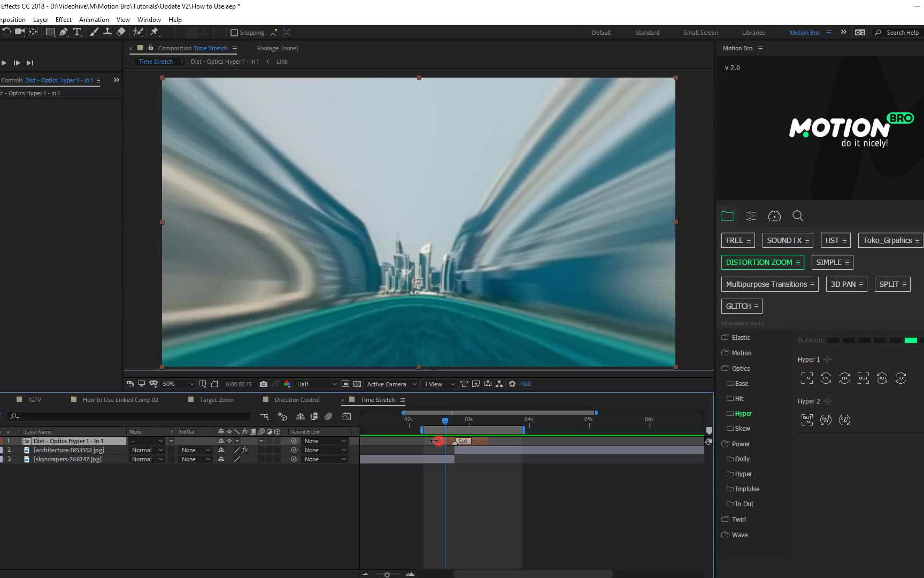Click the Motion Bro search magnifier icon
Viewport: 924px width, 578px height.
point(798,216)
